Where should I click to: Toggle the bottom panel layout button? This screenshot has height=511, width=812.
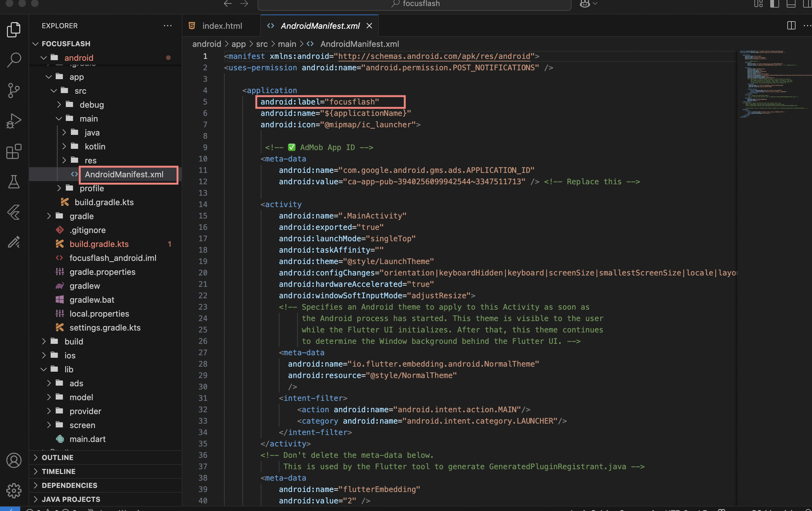click(791, 4)
